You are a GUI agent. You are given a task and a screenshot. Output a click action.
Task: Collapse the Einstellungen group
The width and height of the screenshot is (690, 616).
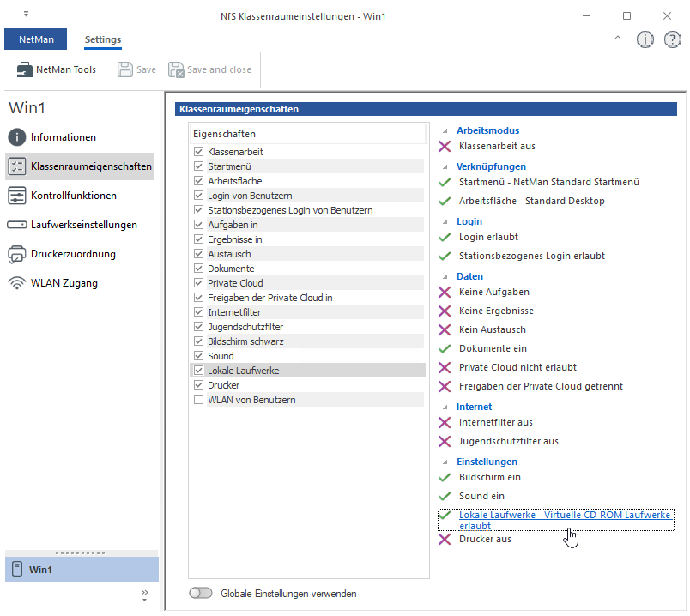pyautogui.click(x=445, y=462)
